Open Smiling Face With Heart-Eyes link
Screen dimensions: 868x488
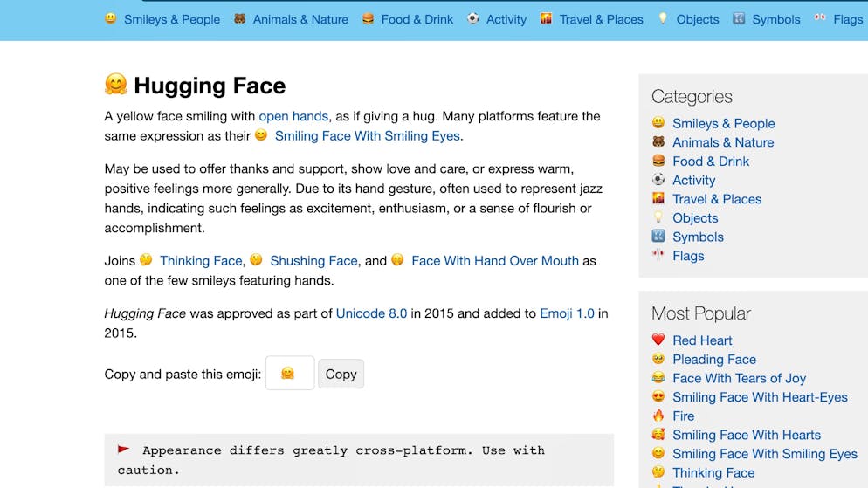(x=760, y=396)
